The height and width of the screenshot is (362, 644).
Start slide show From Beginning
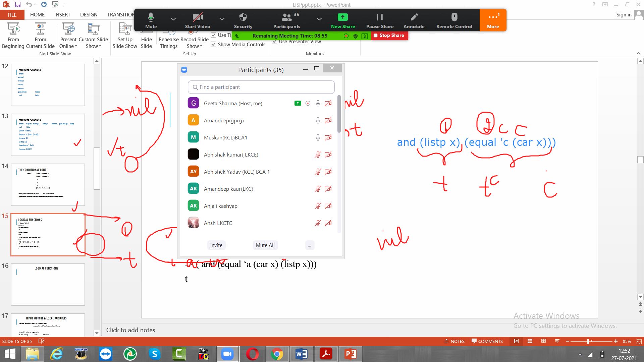[13, 36]
